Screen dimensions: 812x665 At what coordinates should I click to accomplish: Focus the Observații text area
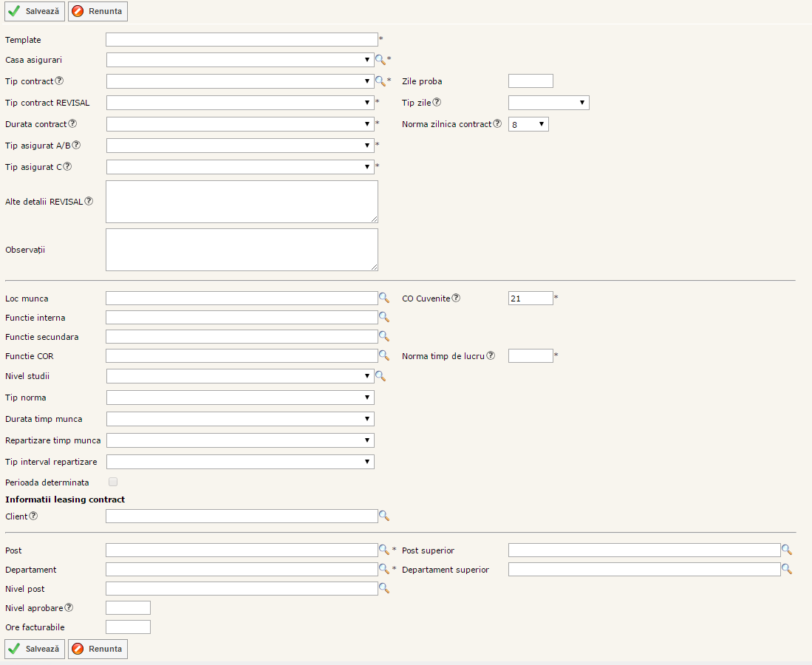coord(242,250)
